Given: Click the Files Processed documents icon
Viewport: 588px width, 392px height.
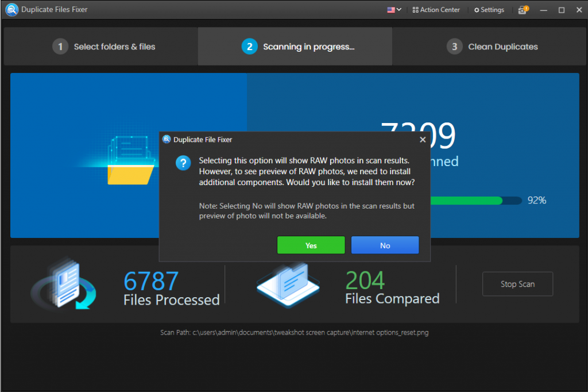Looking at the screenshot, I should (x=64, y=283).
